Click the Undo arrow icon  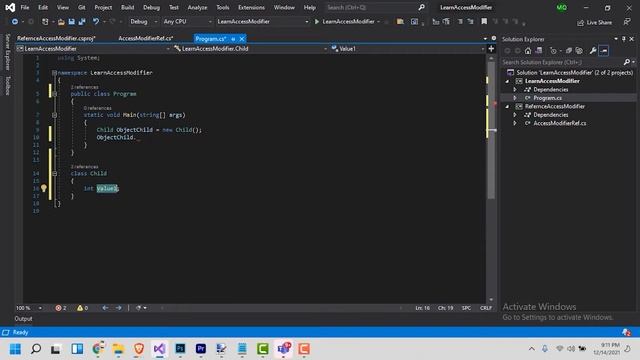[x=96, y=22]
